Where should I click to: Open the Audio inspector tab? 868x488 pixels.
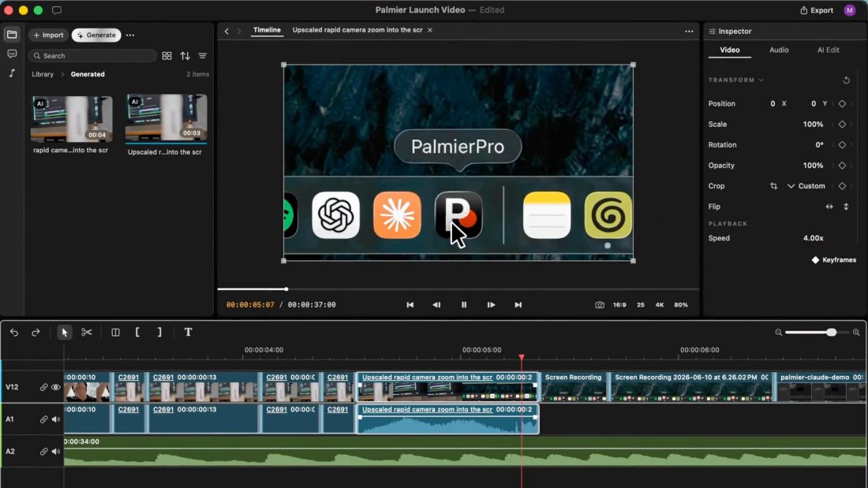point(779,50)
